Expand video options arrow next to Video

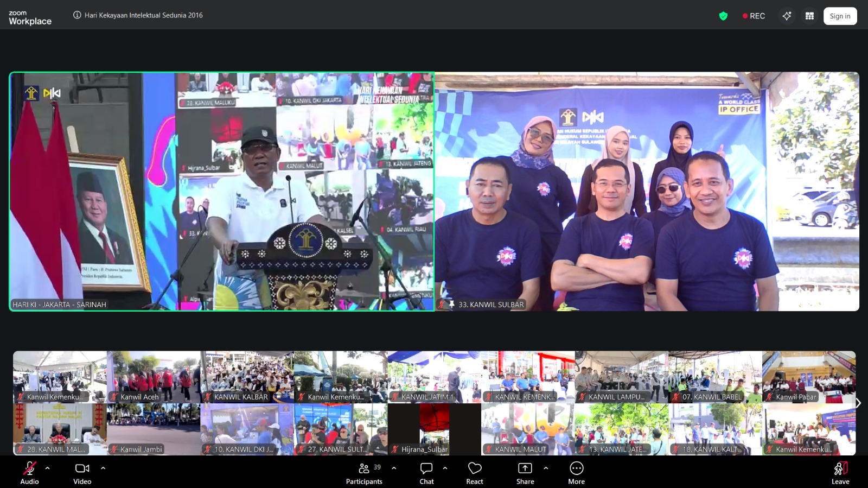click(x=103, y=467)
